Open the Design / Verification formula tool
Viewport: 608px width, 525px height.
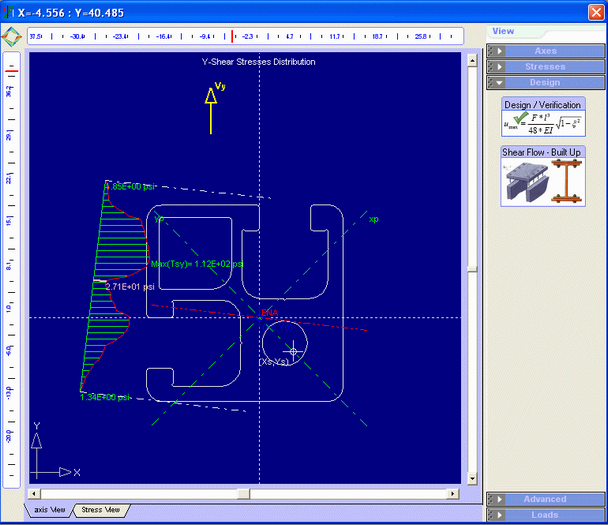click(x=543, y=117)
